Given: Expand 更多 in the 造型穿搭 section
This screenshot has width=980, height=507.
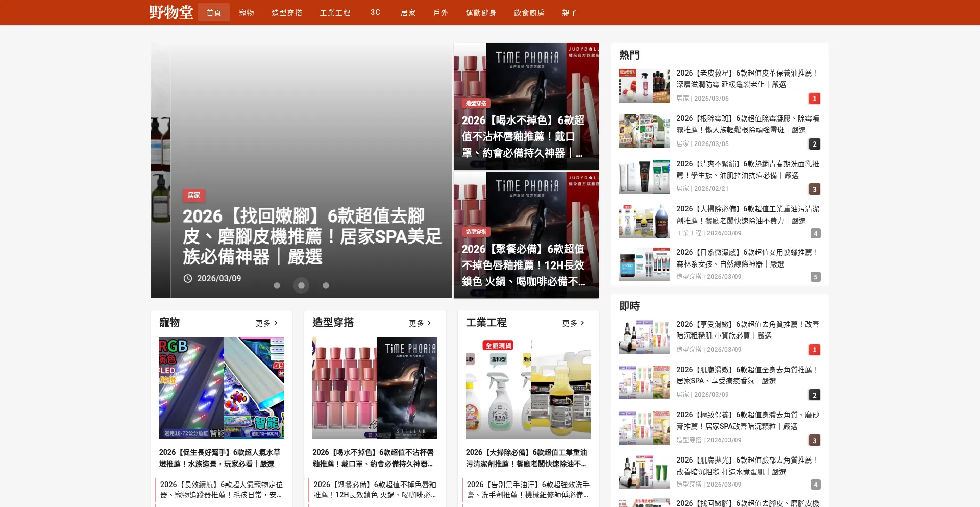Looking at the screenshot, I should click(420, 323).
